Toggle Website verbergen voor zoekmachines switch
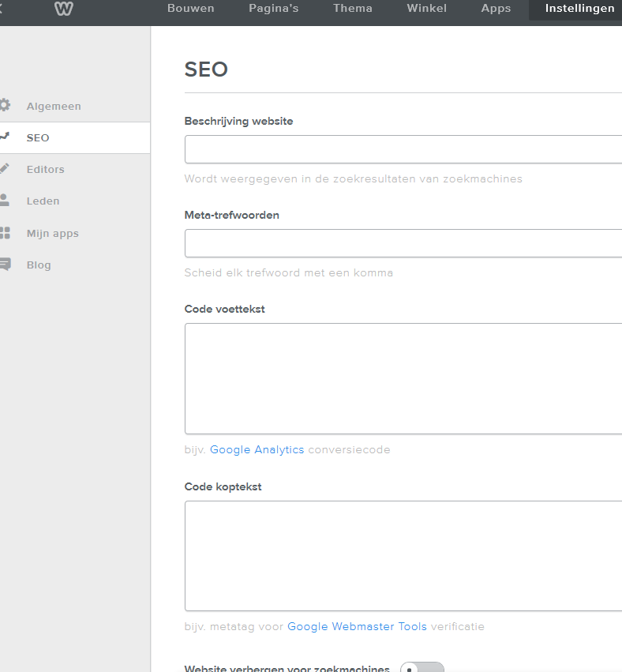Screen dimensions: 622x672 pyautogui.click(x=422, y=668)
